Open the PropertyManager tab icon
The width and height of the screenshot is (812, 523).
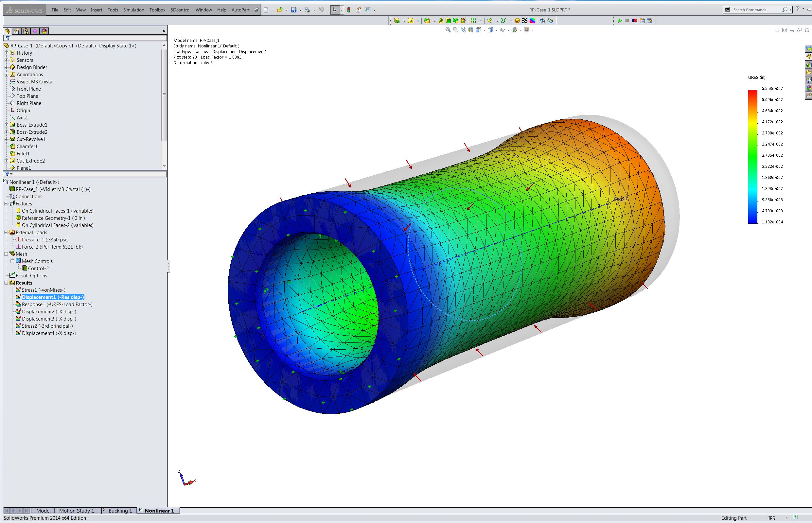16,31
